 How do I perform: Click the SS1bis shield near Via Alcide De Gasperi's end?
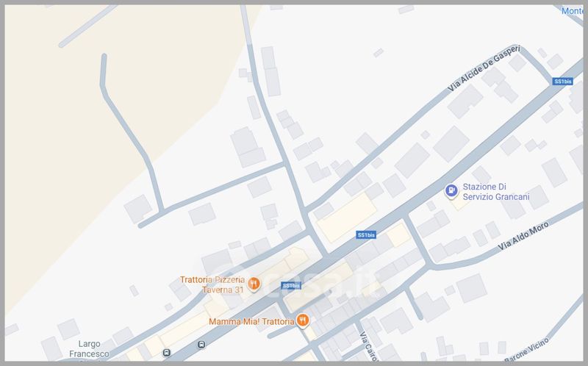click(x=562, y=82)
